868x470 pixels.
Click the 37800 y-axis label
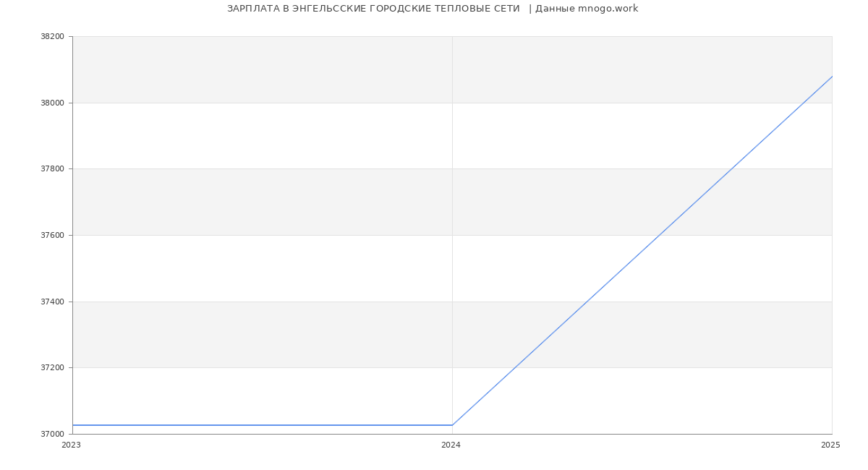click(x=52, y=169)
